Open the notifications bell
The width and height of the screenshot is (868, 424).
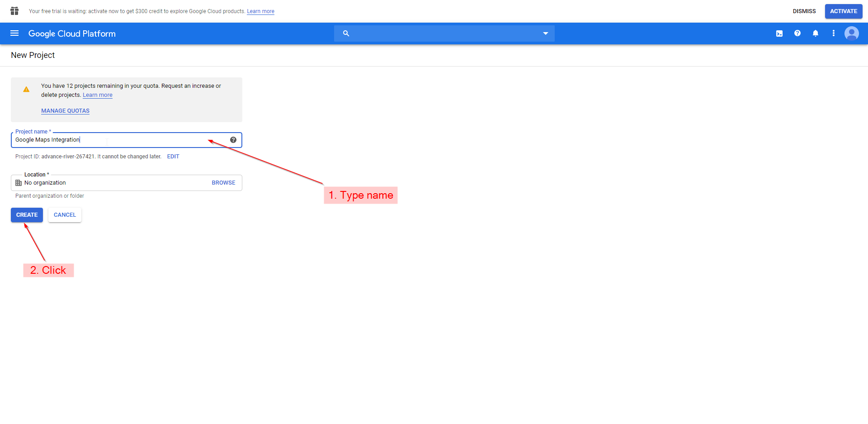click(816, 33)
